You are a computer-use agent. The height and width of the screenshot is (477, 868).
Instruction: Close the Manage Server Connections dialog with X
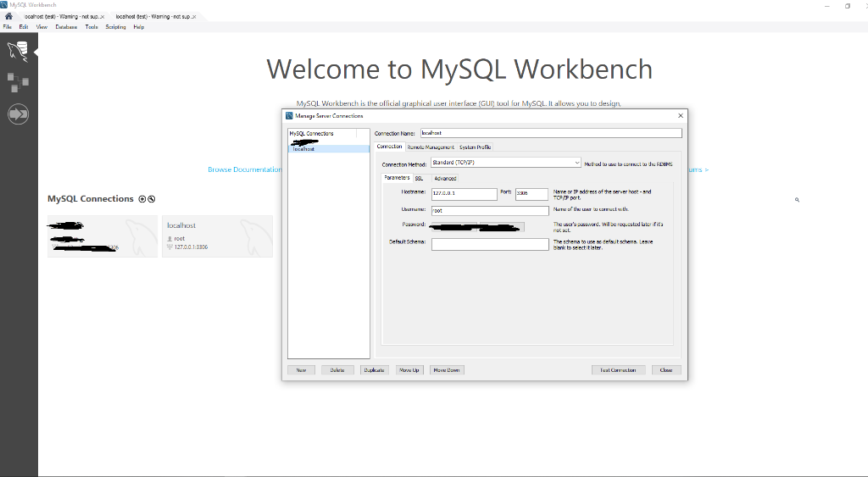click(681, 116)
